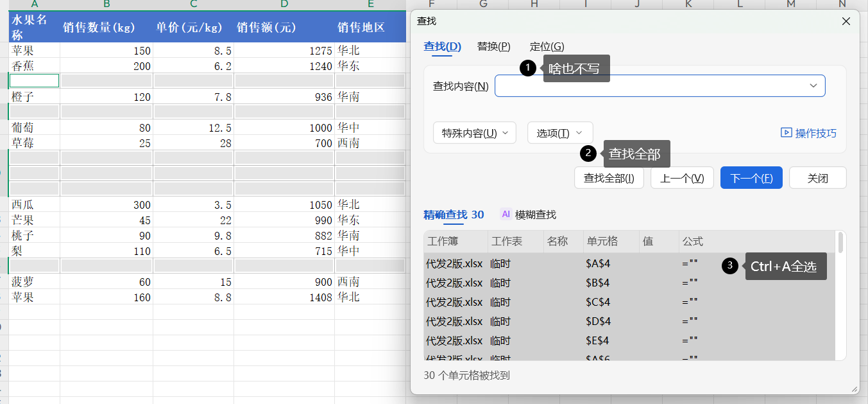Click the 水果名称 header cell
Viewport: 868px width, 404px height.
(x=34, y=26)
